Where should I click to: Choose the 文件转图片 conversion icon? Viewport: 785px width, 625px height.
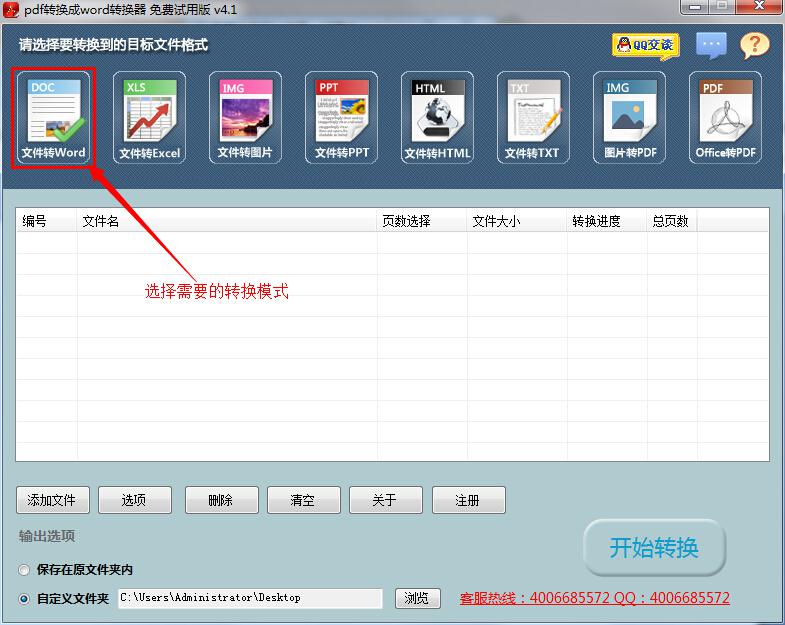245,118
